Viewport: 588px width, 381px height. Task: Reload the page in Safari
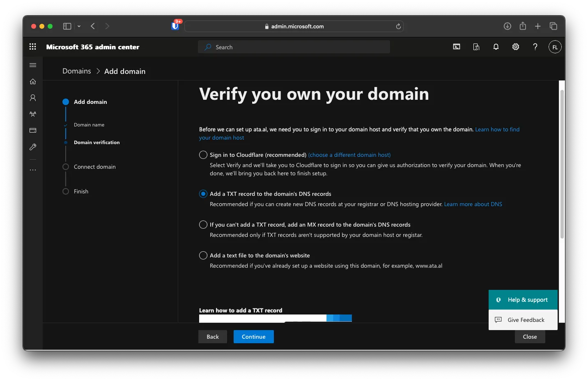point(398,26)
